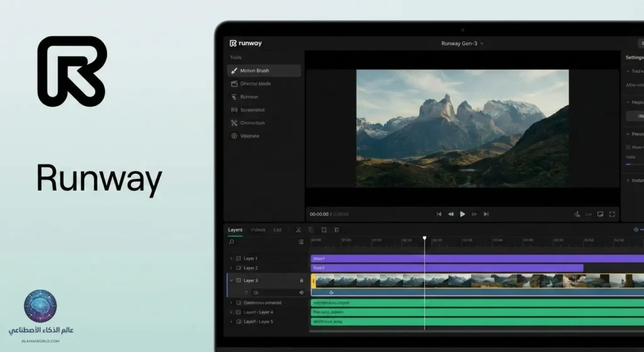
Task: Open the Runway Gen-3 model dropdown
Action: click(462, 43)
